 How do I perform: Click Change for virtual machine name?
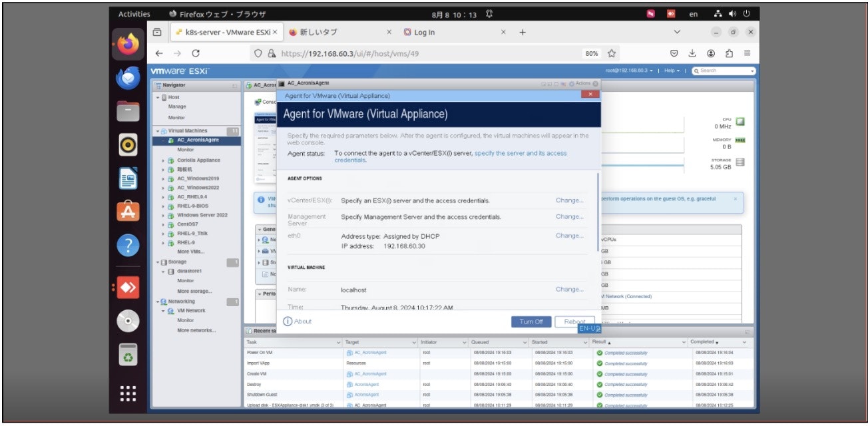click(570, 290)
